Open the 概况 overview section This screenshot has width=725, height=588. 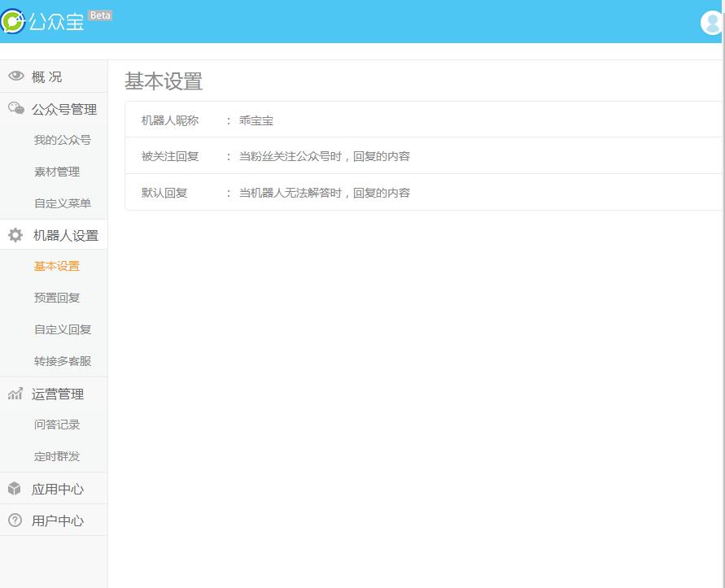pyautogui.click(x=46, y=76)
